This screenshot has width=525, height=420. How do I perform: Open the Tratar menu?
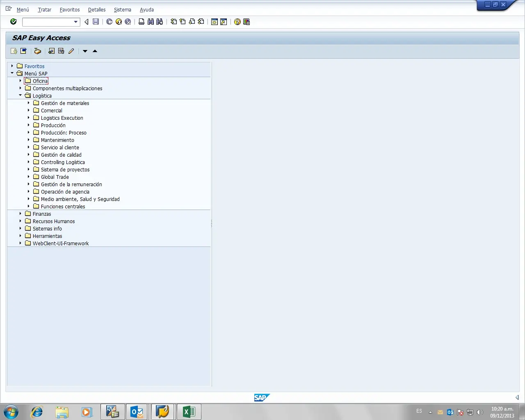44,9
